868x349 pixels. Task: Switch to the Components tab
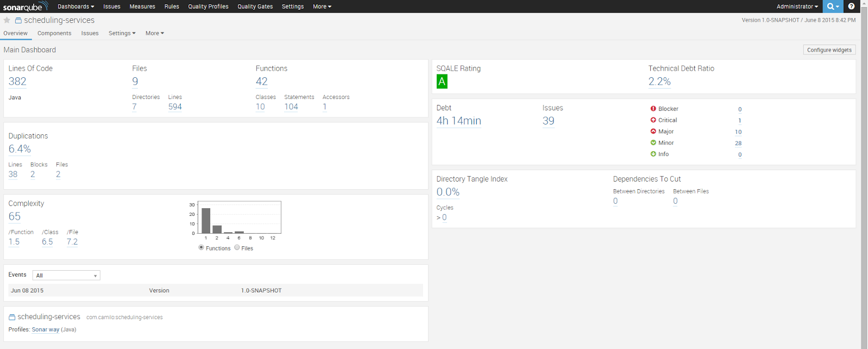pyautogui.click(x=54, y=33)
